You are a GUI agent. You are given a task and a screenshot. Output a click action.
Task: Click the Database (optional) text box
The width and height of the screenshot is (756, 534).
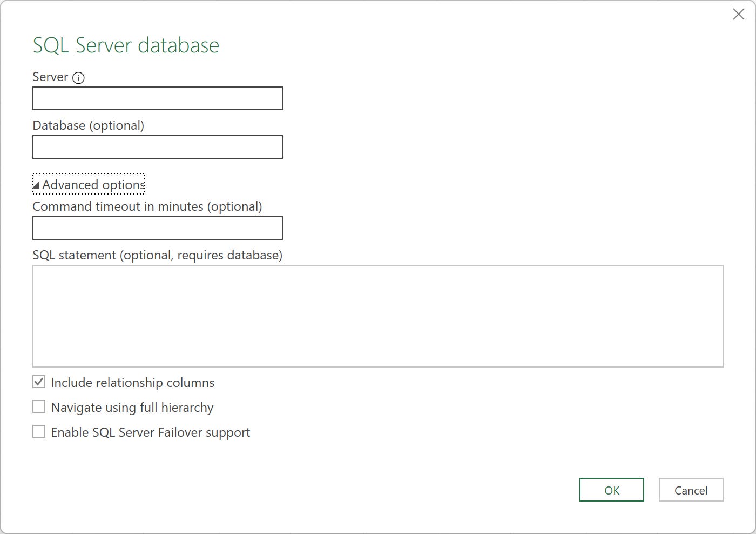(x=158, y=147)
